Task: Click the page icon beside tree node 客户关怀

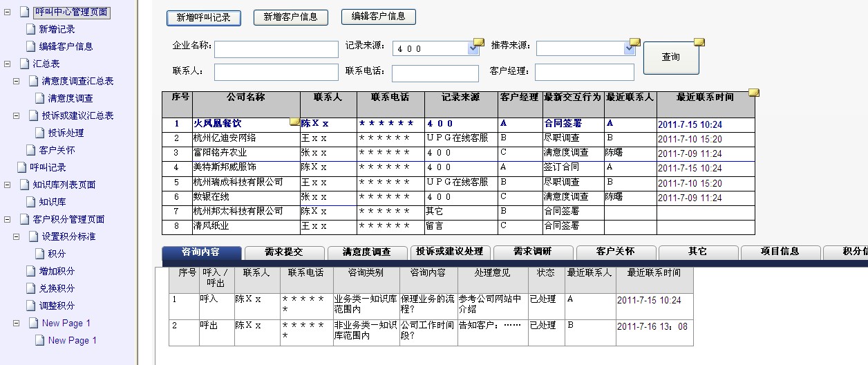Action: click(30, 150)
